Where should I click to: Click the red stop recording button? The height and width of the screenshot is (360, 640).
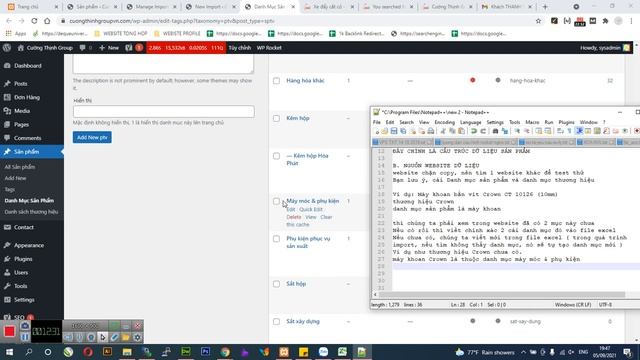point(9,331)
